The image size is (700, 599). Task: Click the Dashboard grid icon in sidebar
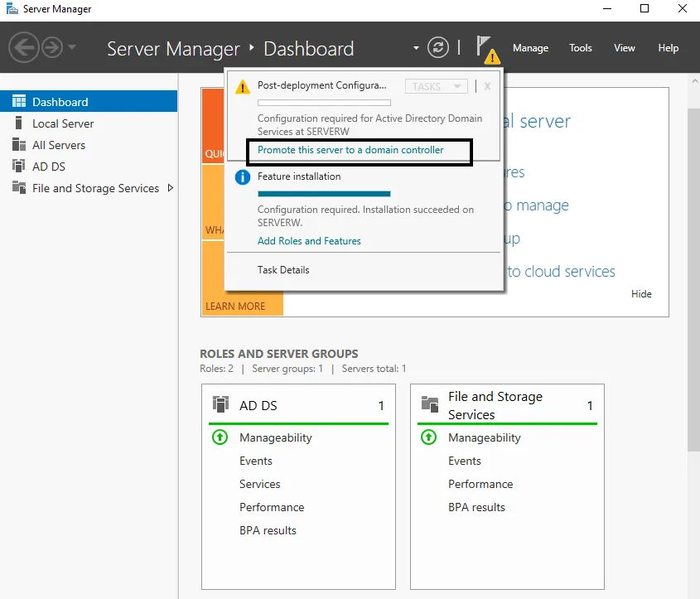click(19, 101)
